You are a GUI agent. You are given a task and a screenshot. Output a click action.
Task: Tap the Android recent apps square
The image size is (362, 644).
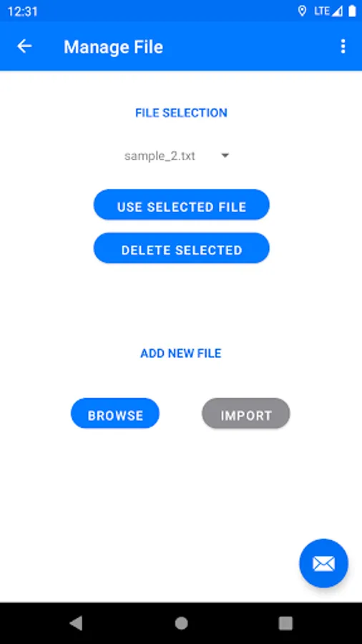[285, 623]
